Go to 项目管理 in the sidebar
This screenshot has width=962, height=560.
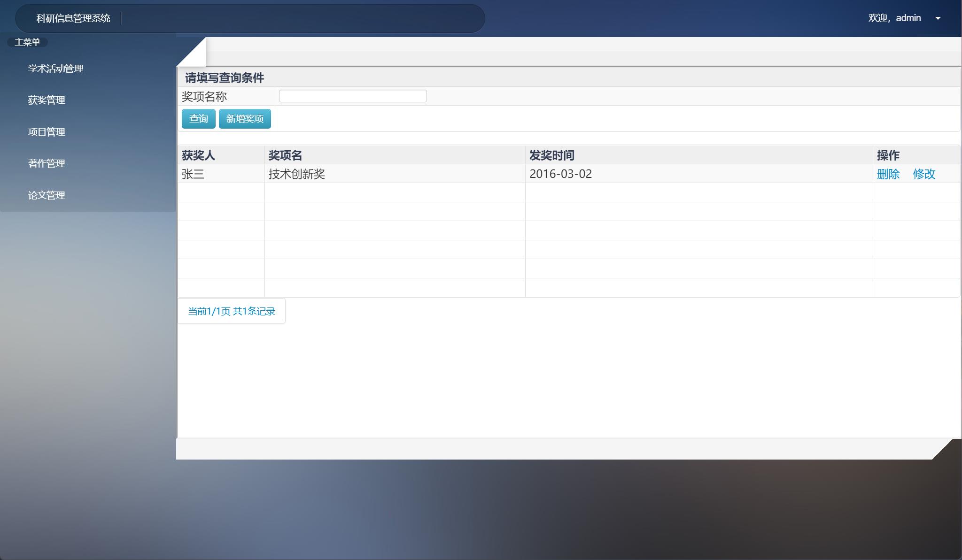pos(47,132)
